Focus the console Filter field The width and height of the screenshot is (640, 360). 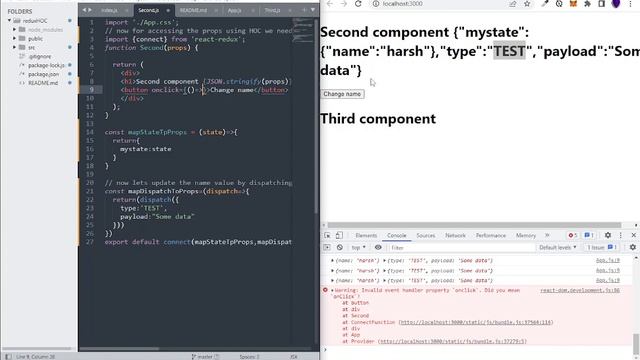tap(461, 248)
